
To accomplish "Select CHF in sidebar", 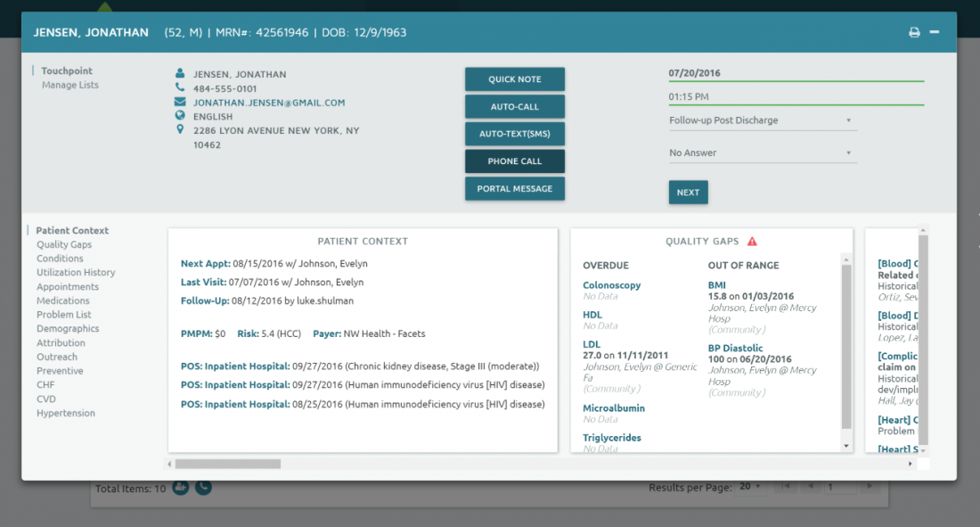I will tap(45, 384).
